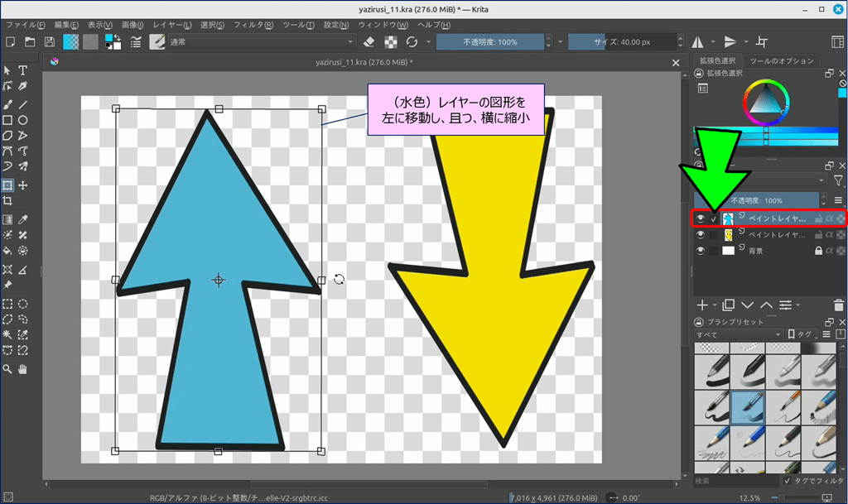The height and width of the screenshot is (504, 848).
Task: Pick the Zoom magnifier tool
Action: 7,369
